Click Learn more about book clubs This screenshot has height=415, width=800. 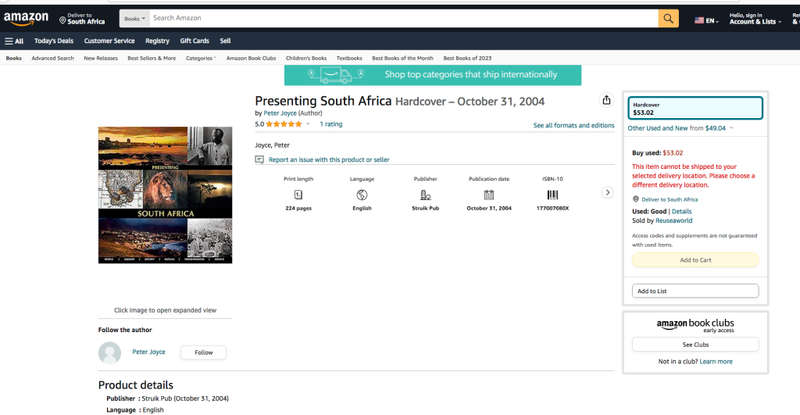(x=716, y=361)
